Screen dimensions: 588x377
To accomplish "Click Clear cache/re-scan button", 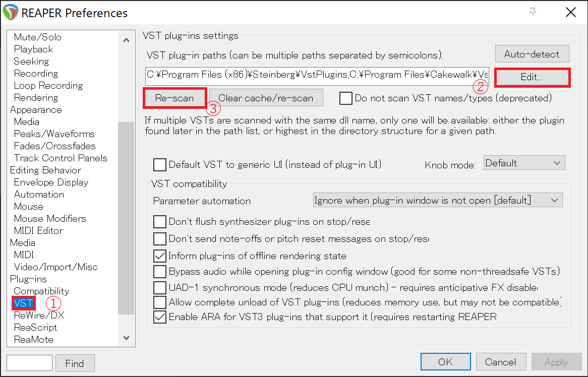I will (266, 98).
